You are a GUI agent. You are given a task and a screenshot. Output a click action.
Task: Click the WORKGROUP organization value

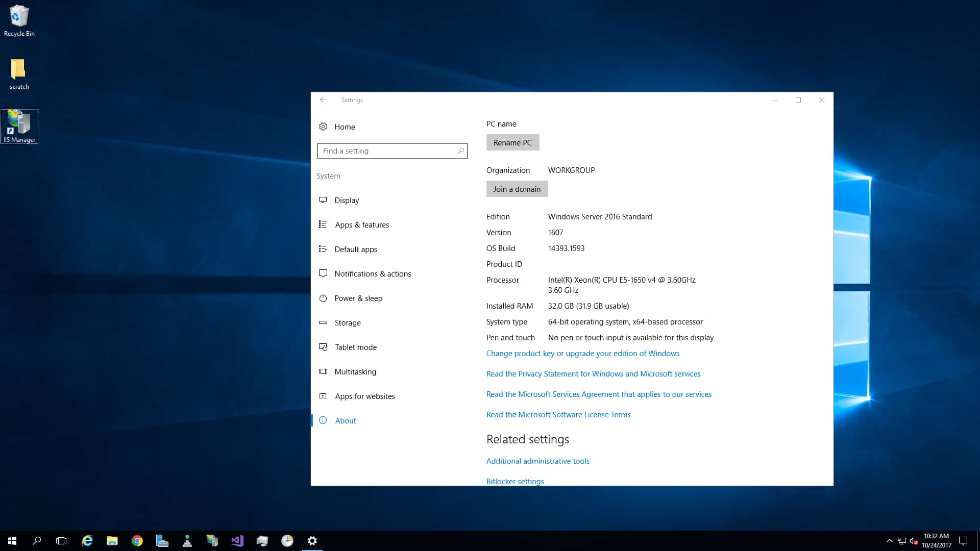tap(571, 170)
